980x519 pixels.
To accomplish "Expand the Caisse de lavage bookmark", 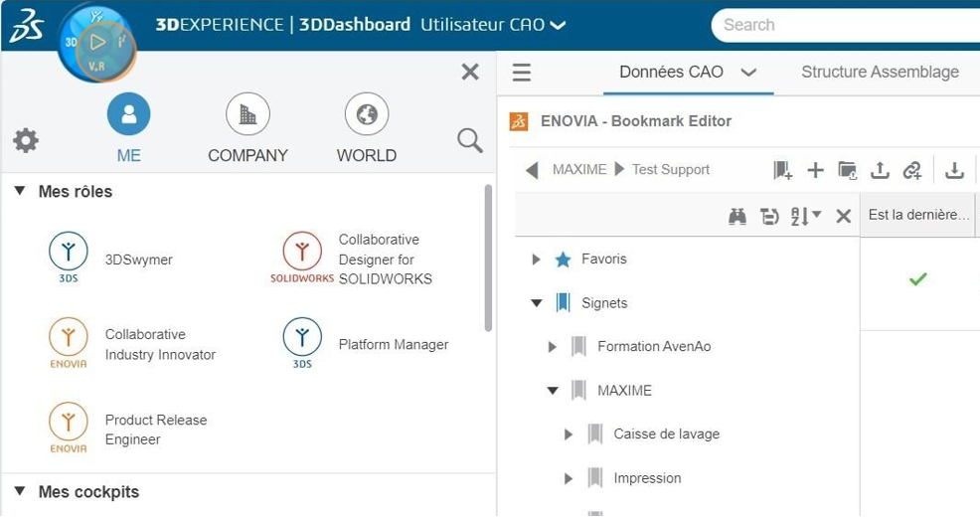I will point(568,433).
